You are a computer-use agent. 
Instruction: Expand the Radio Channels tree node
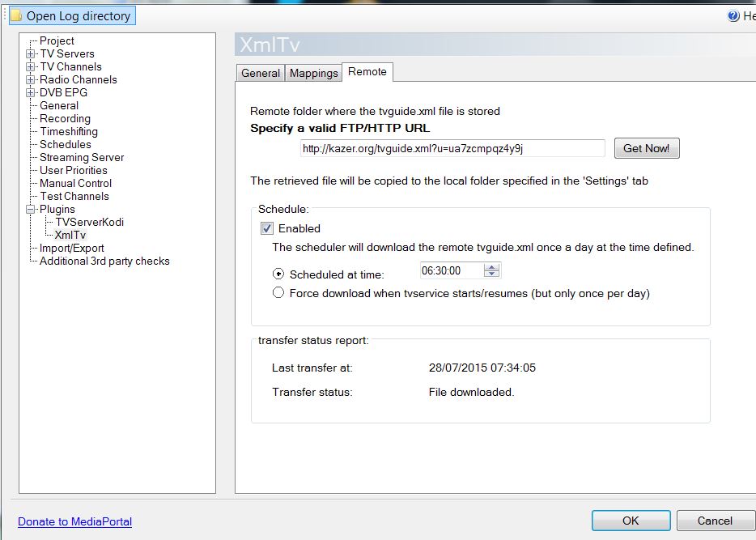point(31,80)
